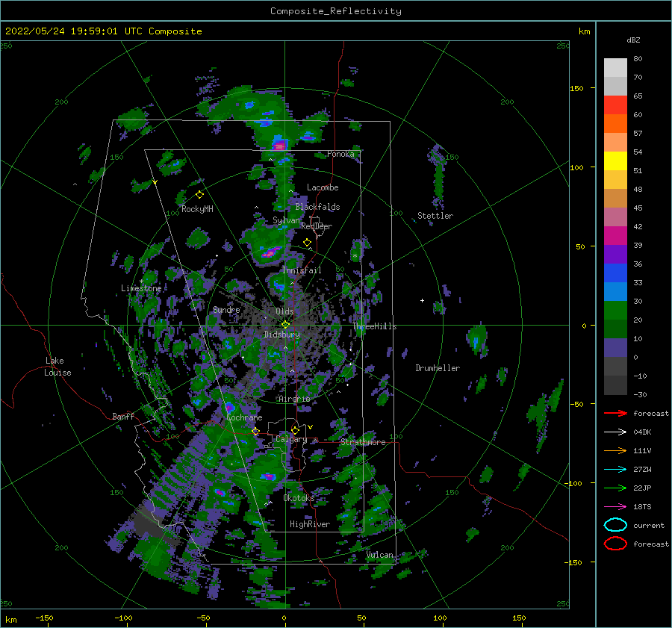The image size is (672, 628).
Task: Click the magenta 18TS arrow in legend
Action: [615, 507]
